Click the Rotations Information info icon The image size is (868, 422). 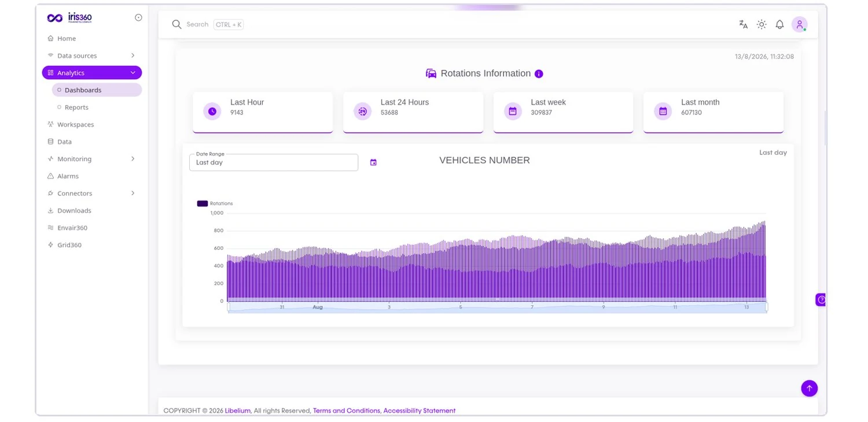pos(539,74)
